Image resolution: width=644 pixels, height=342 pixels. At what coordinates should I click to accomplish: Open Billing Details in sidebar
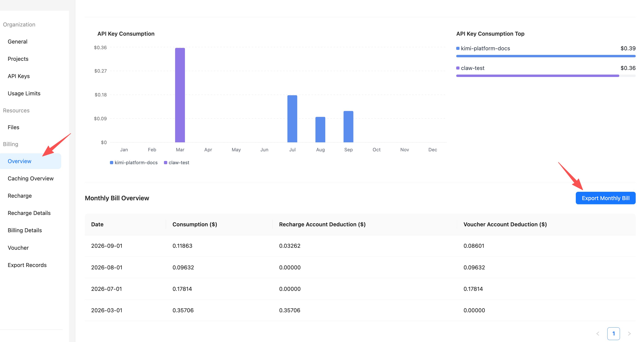pyautogui.click(x=25, y=230)
